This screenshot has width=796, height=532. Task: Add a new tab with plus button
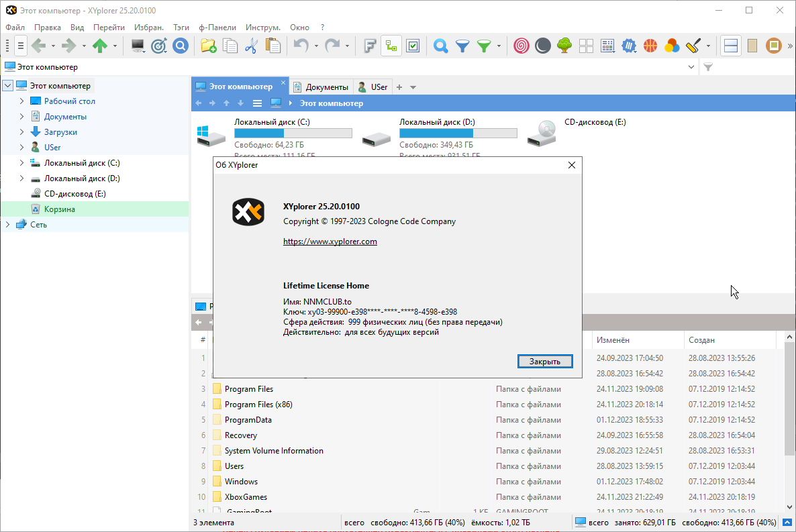click(399, 87)
